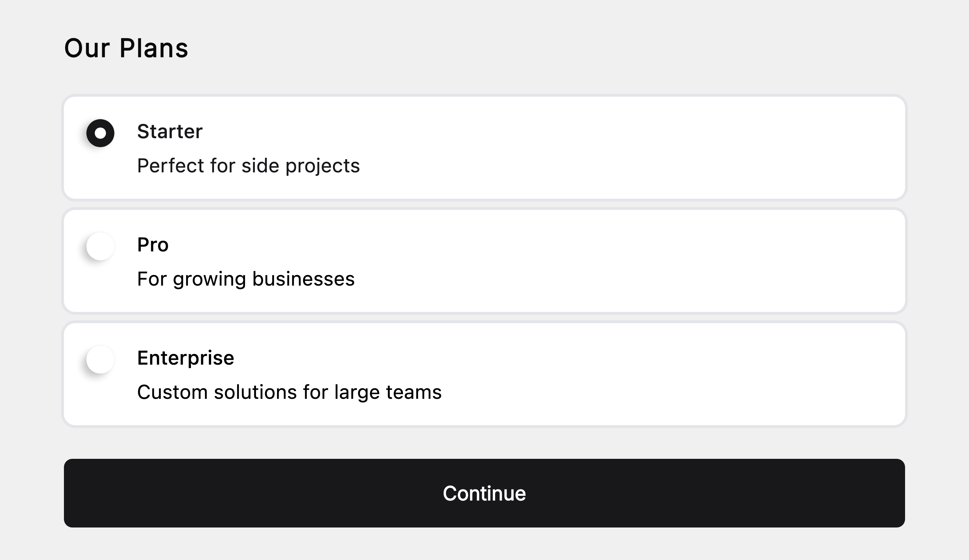Choose the side projects plan option

tap(100, 133)
